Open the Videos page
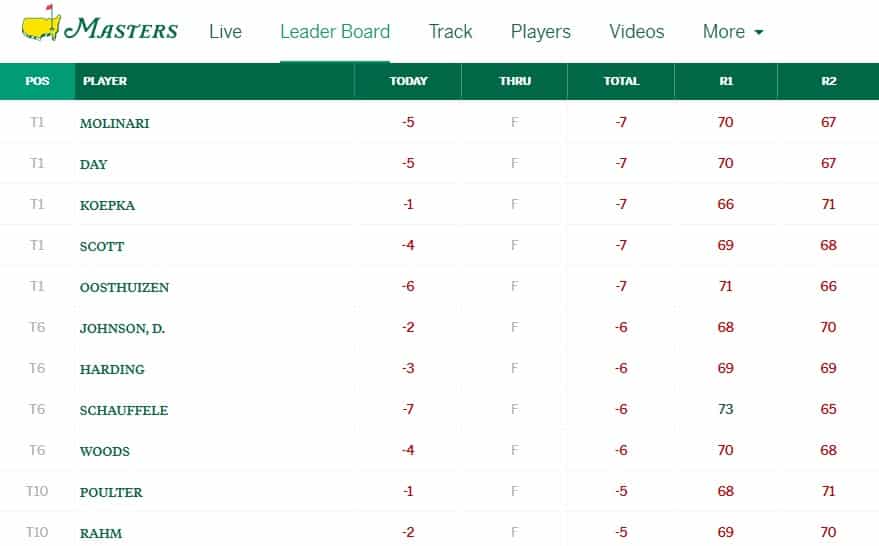879x546 pixels. [x=636, y=31]
